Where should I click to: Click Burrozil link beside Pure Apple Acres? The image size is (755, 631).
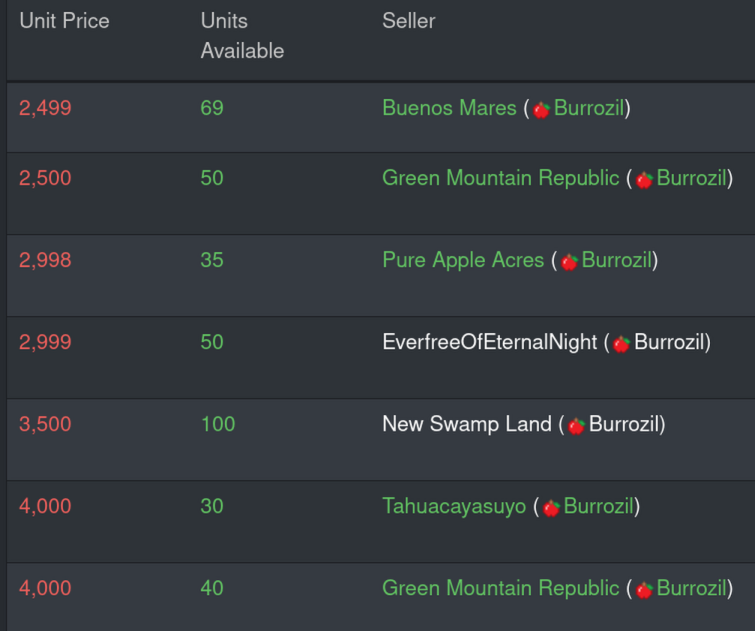617,260
